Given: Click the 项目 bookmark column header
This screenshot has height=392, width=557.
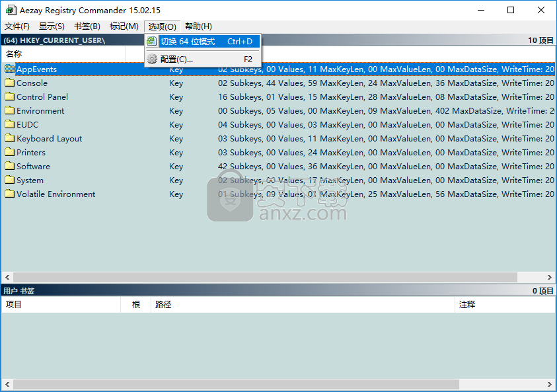Looking at the screenshot, I should 61,304.
